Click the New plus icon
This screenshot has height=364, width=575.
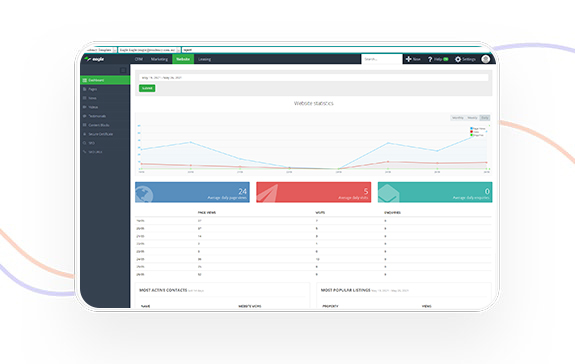click(x=409, y=59)
